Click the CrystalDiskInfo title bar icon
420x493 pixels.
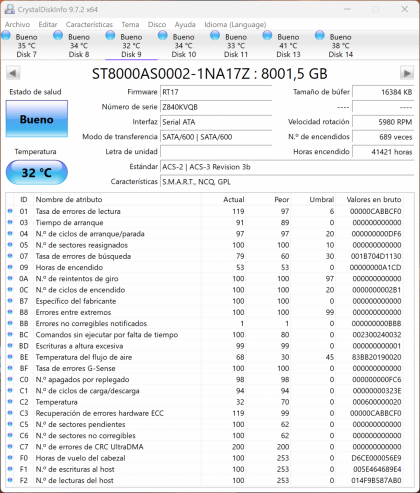point(9,9)
